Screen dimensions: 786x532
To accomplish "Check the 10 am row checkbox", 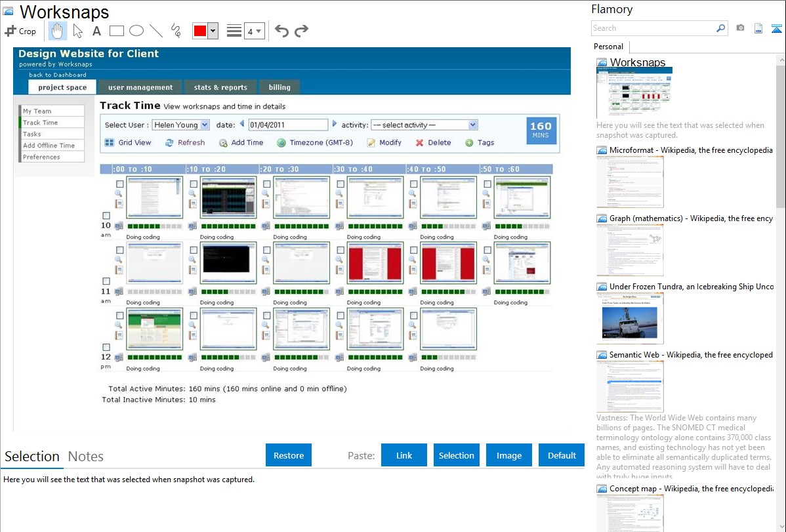I will coord(106,216).
